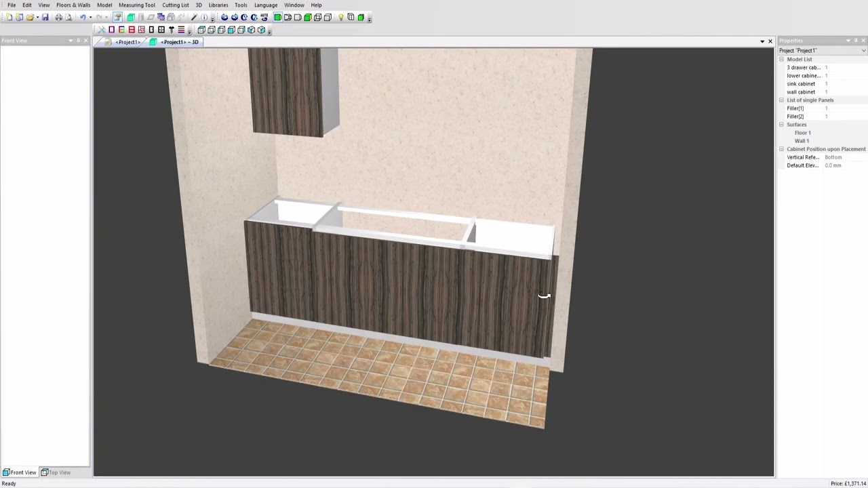The height and width of the screenshot is (488, 868).
Task: Select 'Floor 1' surface
Action: [802, 133]
